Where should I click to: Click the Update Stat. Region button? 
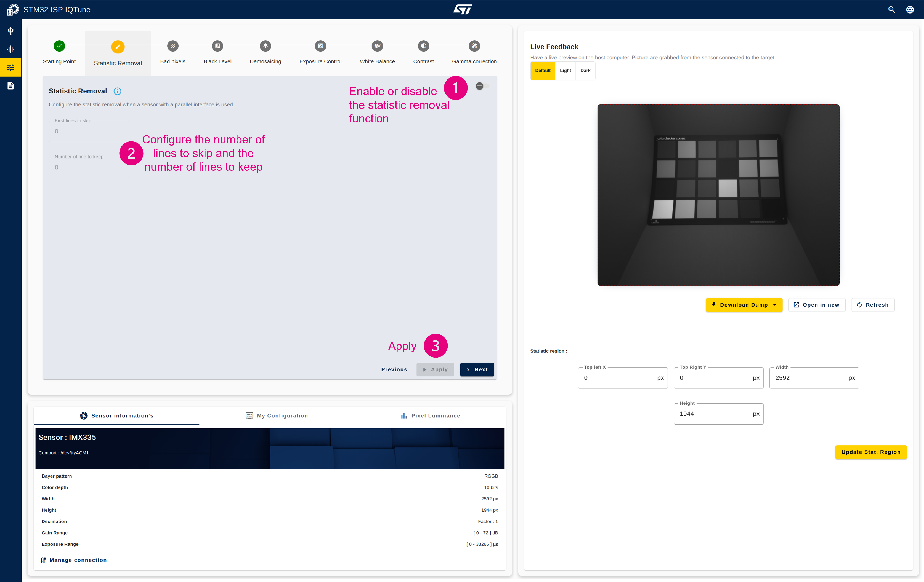872,452
